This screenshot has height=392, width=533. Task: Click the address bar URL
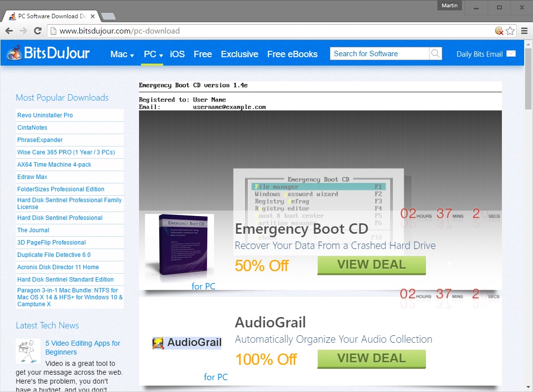tap(120, 31)
